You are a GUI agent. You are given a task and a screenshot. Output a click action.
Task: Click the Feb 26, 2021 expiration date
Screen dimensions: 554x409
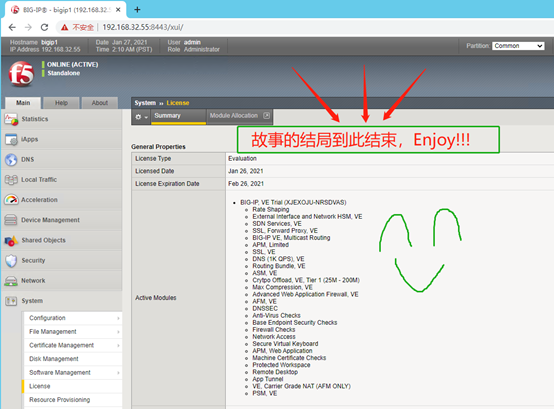pos(246,184)
